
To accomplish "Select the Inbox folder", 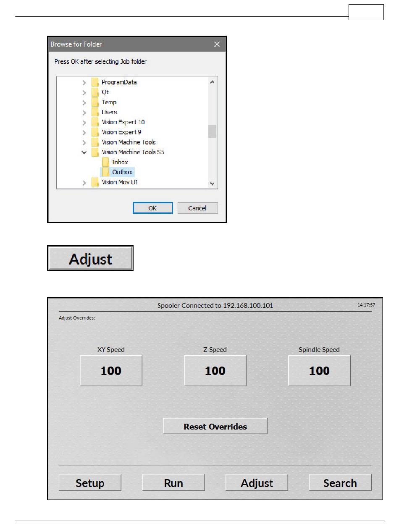I will click(120, 162).
